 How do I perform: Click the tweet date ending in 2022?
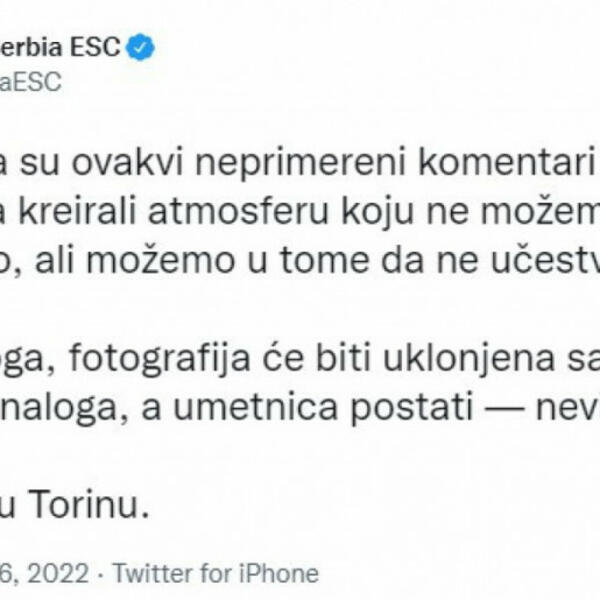[x=48, y=573]
